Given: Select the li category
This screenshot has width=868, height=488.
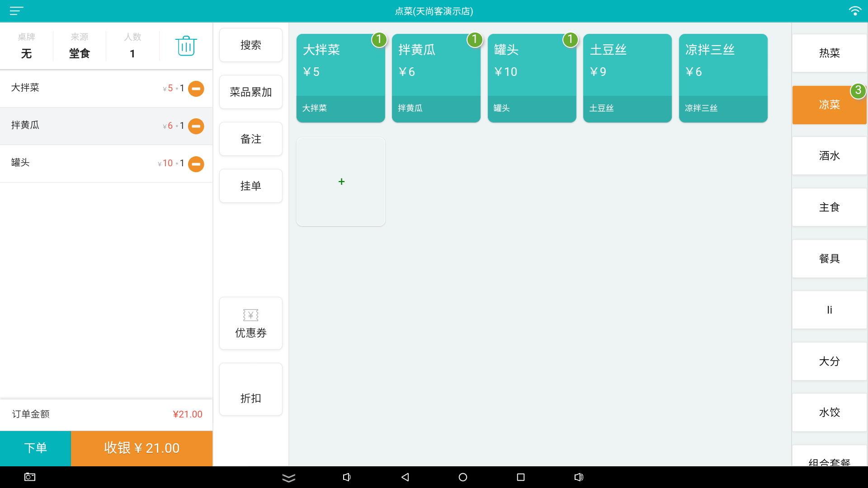Looking at the screenshot, I should coord(830,310).
